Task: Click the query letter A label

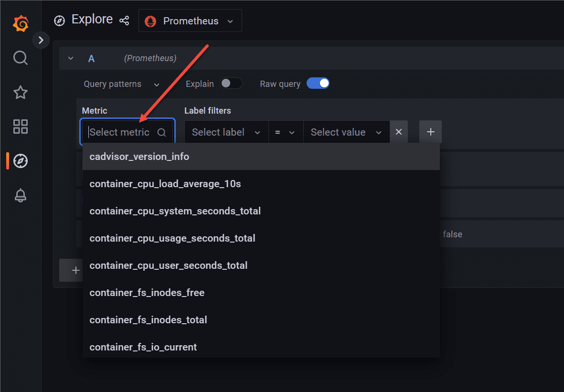Action: pyautogui.click(x=91, y=58)
